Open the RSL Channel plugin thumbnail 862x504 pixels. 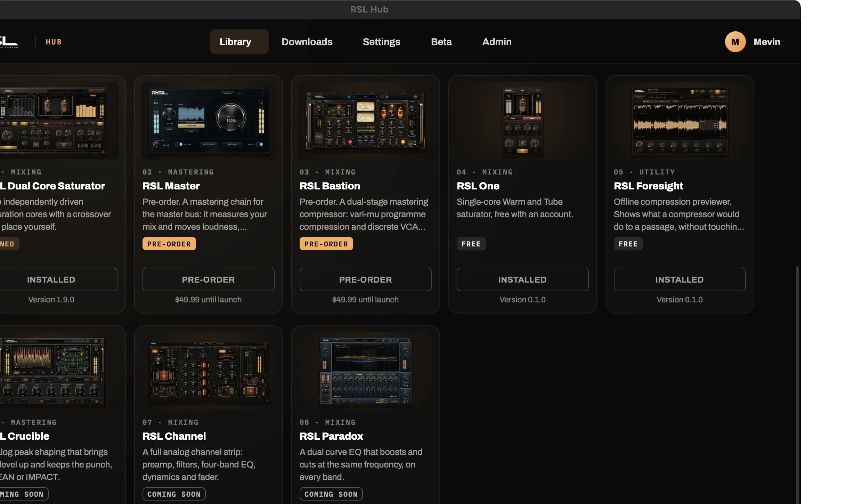click(x=209, y=371)
